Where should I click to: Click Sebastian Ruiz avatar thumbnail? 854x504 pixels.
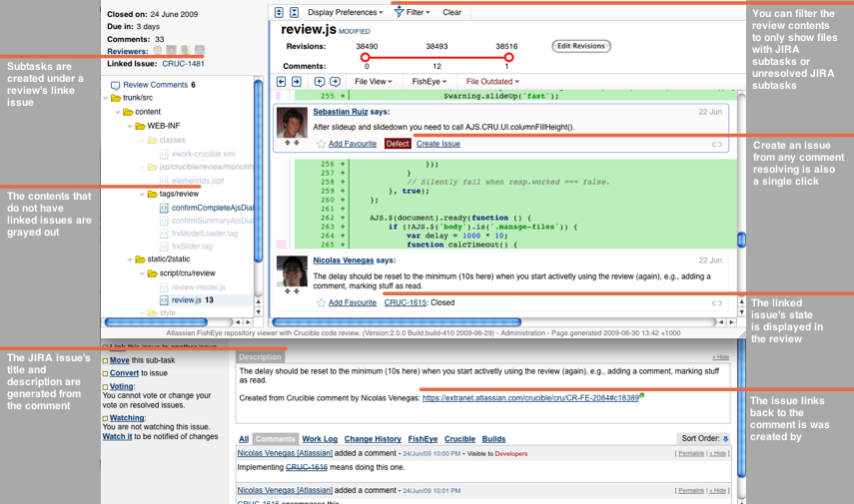292,123
